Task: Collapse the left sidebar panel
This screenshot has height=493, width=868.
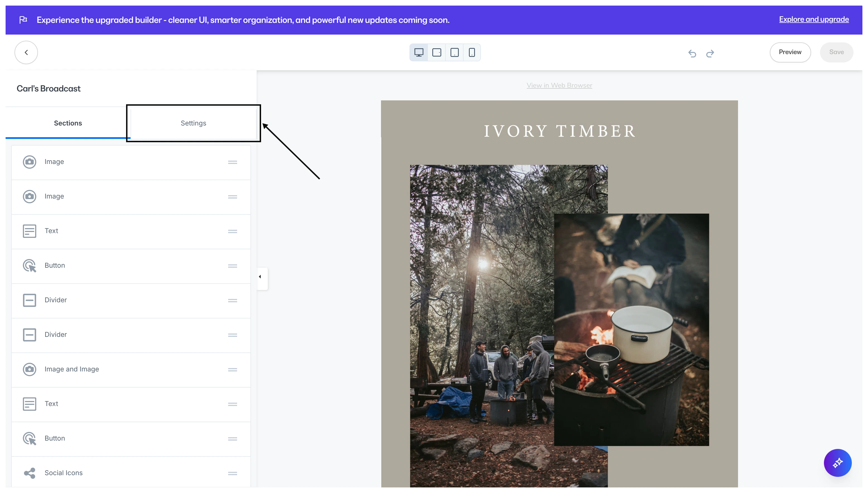Action: [x=260, y=277]
